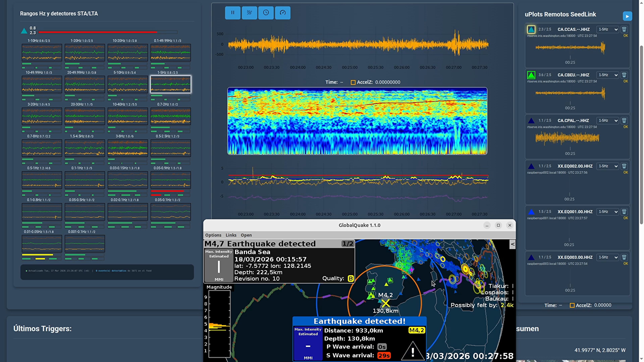Delete the CA.CCAS station with trash icon
The height and width of the screenshot is (362, 644).
click(x=624, y=29)
